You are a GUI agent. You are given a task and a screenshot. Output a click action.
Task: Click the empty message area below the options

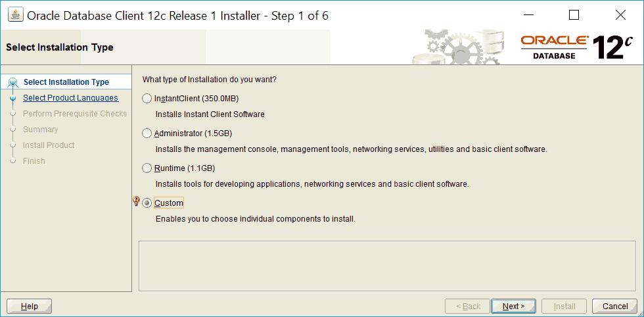tap(387, 266)
